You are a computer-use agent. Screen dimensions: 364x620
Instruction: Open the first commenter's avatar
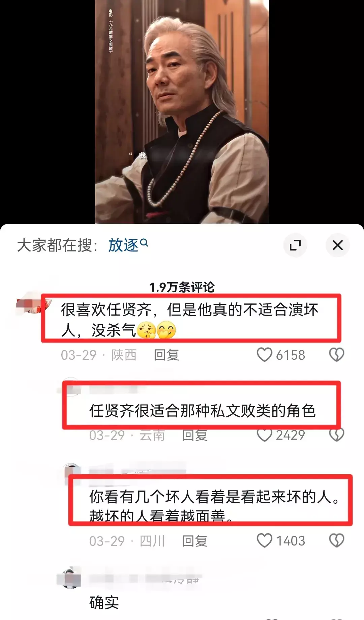click(34, 302)
